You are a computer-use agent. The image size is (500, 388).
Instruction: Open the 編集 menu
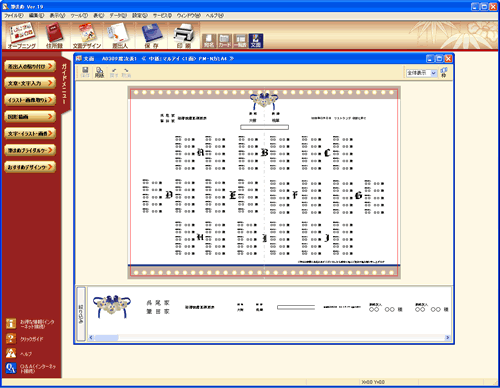[36, 15]
